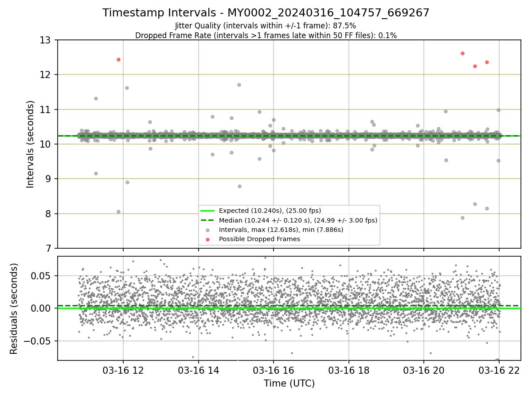532x399 pixels.
Task: Click the 'Time (UTC)' x-axis label
Action: pyautogui.click(x=289, y=383)
